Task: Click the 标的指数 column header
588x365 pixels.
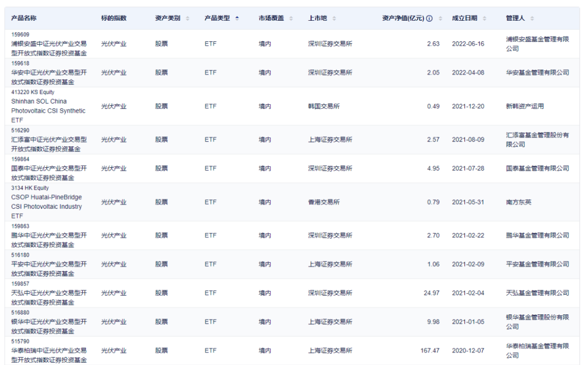Action: [x=113, y=19]
